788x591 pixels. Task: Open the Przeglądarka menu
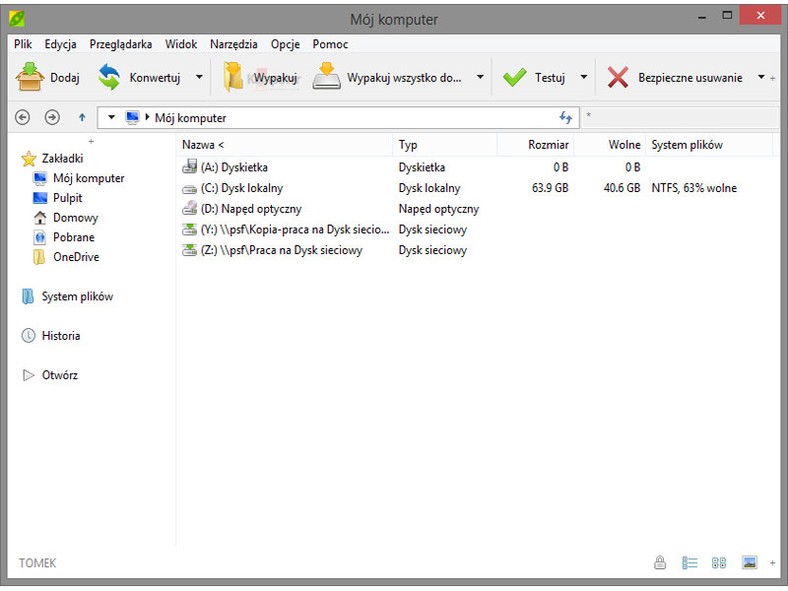pos(120,44)
